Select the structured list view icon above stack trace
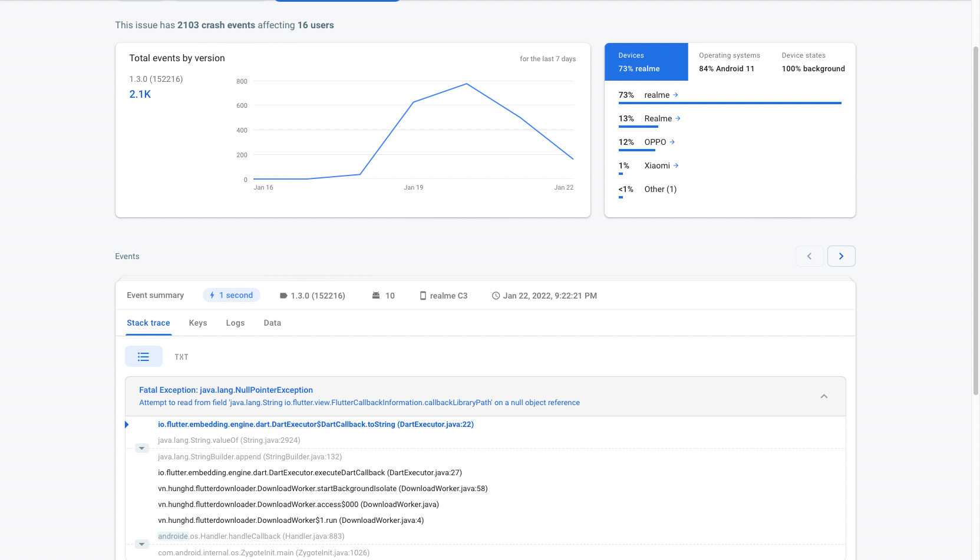980x560 pixels. click(143, 356)
